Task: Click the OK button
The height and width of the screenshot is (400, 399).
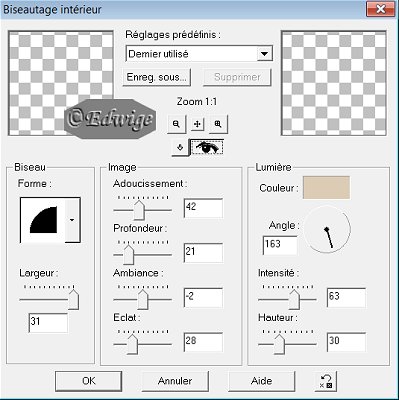Action: [x=88, y=381]
